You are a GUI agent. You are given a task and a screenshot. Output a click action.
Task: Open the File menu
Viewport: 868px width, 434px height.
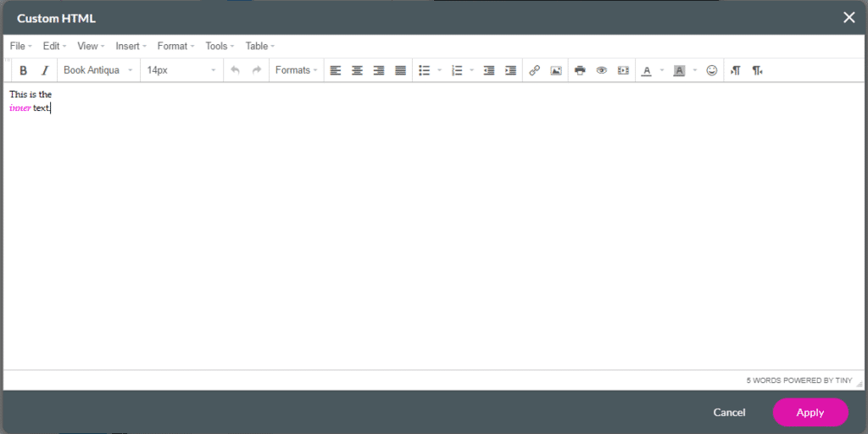pyautogui.click(x=21, y=46)
